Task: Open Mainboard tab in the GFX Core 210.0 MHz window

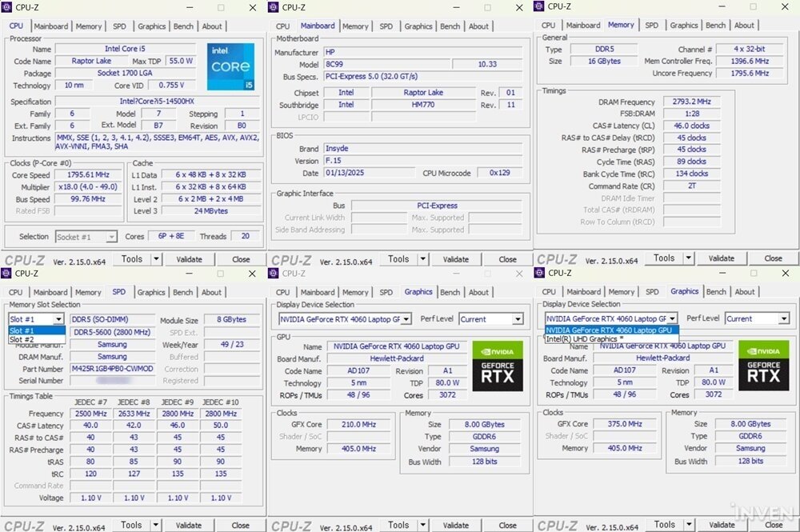Action: point(318,292)
